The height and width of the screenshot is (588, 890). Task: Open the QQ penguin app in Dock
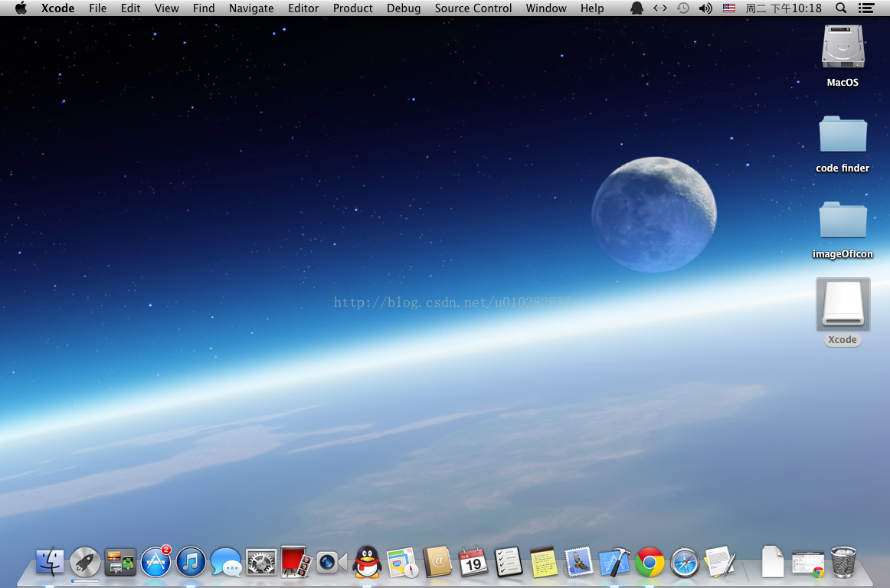point(368,563)
